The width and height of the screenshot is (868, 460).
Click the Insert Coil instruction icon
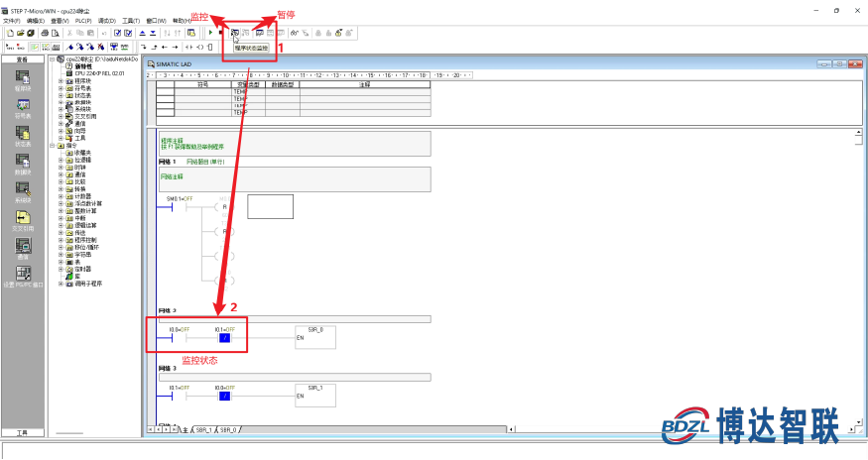click(199, 47)
